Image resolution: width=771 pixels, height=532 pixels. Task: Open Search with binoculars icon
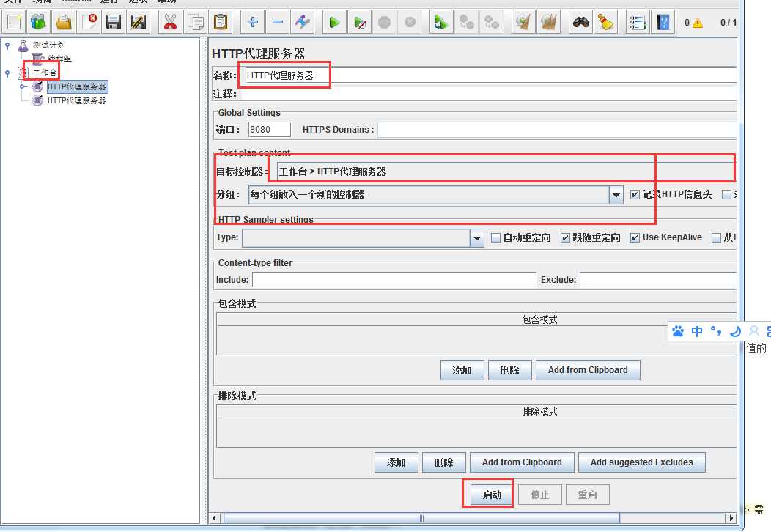pyautogui.click(x=580, y=22)
